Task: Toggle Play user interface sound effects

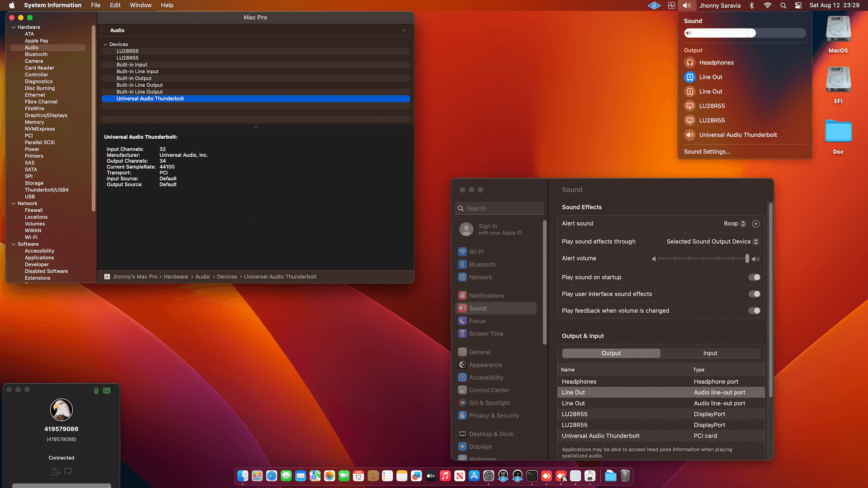Action: pos(754,294)
